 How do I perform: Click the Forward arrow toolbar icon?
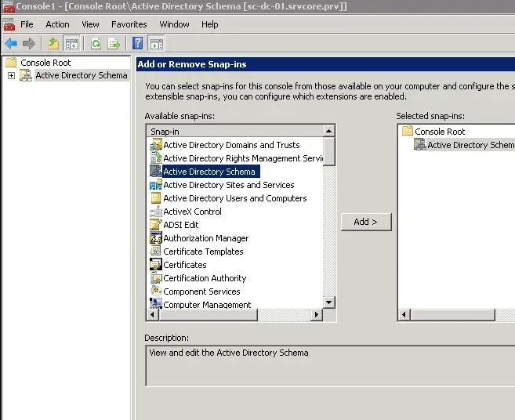tap(29, 43)
